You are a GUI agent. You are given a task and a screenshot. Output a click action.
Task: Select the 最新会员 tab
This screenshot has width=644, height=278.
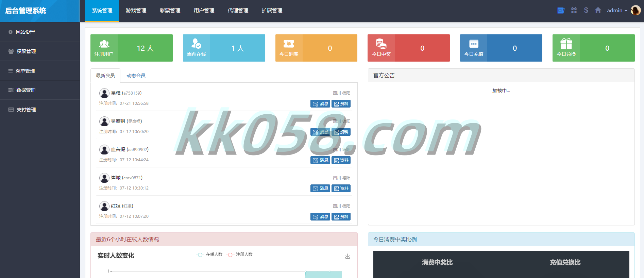[x=105, y=76]
